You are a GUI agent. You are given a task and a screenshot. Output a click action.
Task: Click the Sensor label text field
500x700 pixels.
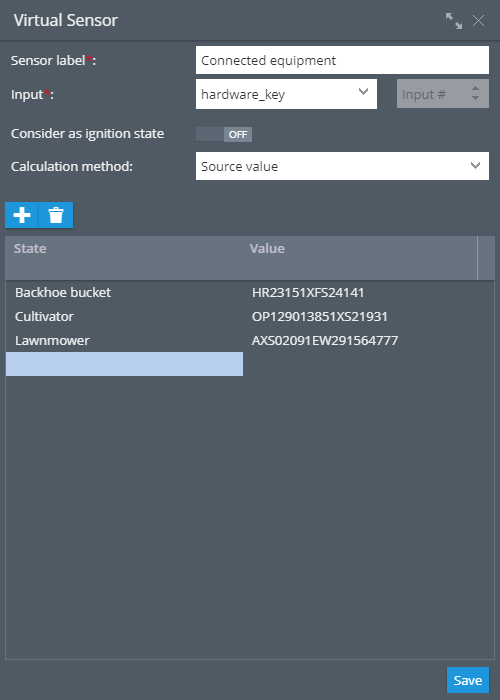click(x=342, y=60)
